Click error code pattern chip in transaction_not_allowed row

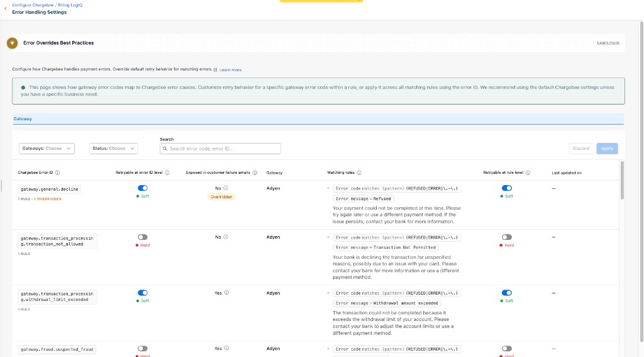(397, 237)
